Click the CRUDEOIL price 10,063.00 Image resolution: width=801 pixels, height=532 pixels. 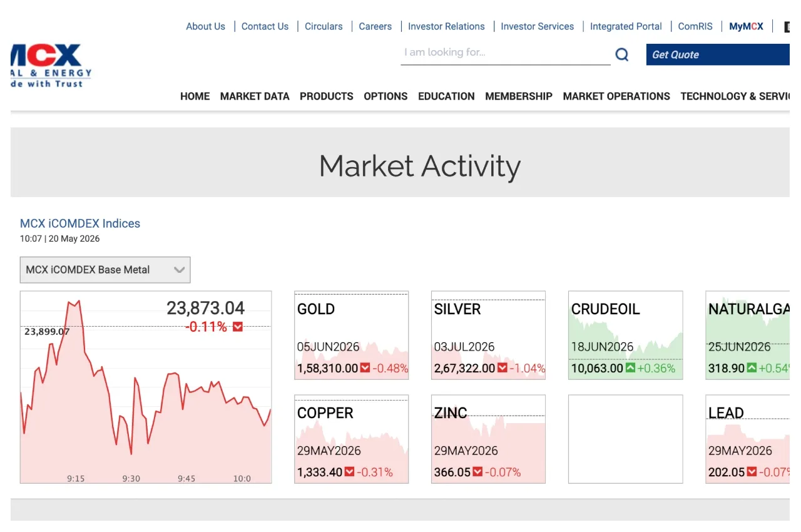597,368
